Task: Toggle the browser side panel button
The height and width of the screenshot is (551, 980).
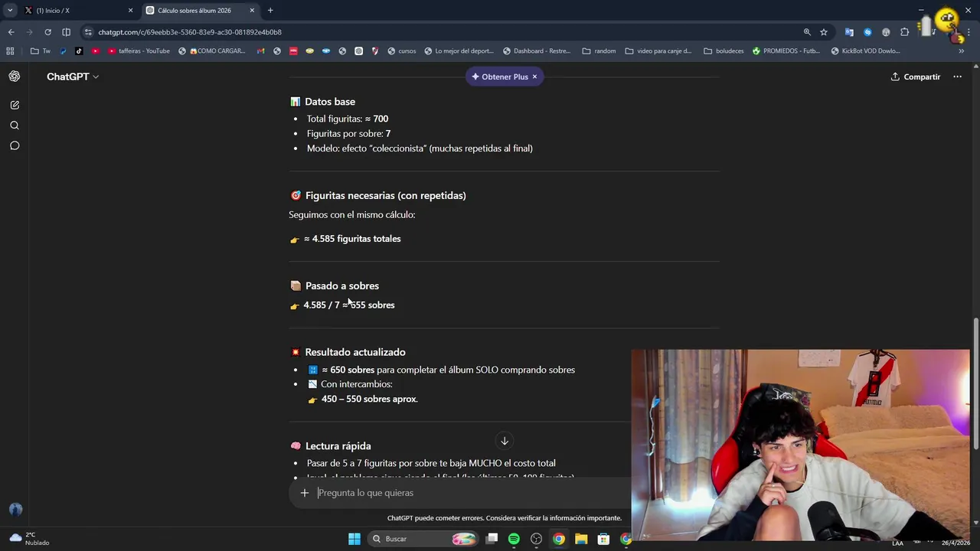Action: point(66,32)
